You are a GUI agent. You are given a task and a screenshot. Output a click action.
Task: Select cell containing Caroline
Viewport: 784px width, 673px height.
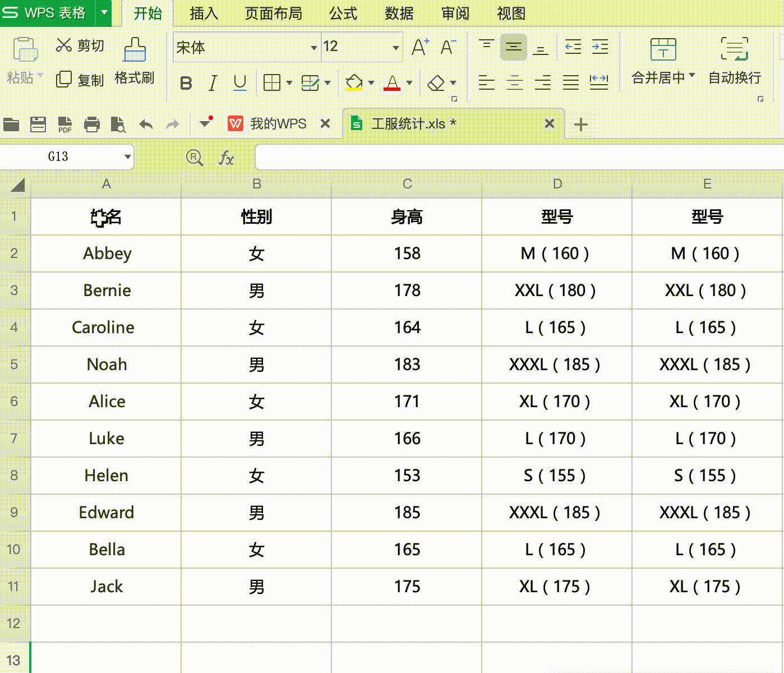click(x=106, y=328)
